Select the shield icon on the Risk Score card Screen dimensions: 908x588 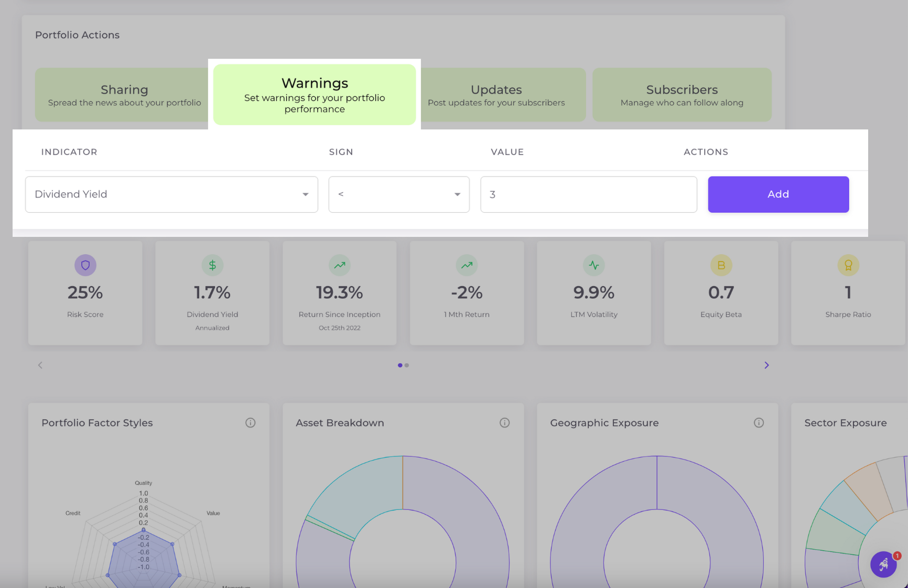coord(85,265)
